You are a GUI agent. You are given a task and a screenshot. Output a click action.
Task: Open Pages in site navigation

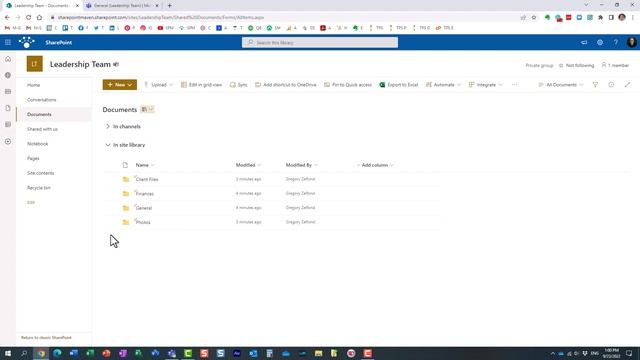[33, 158]
